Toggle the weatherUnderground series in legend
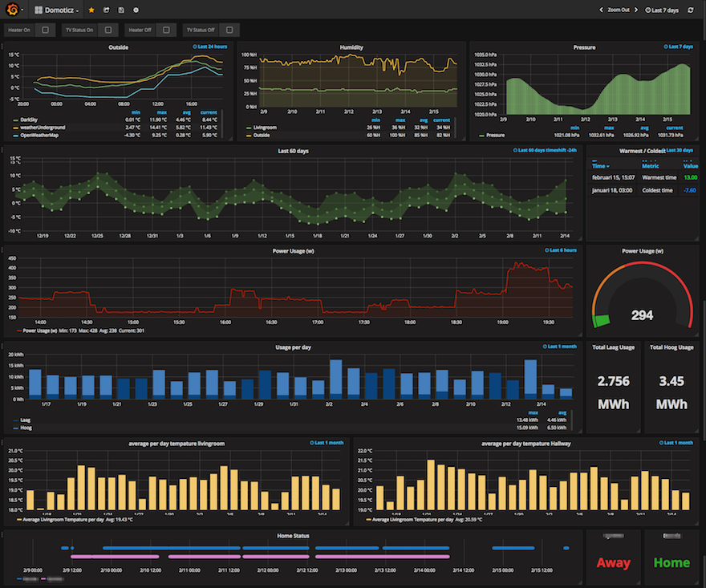Screen dimensions: 706x588 pyautogui.click(x=43, y=128)
